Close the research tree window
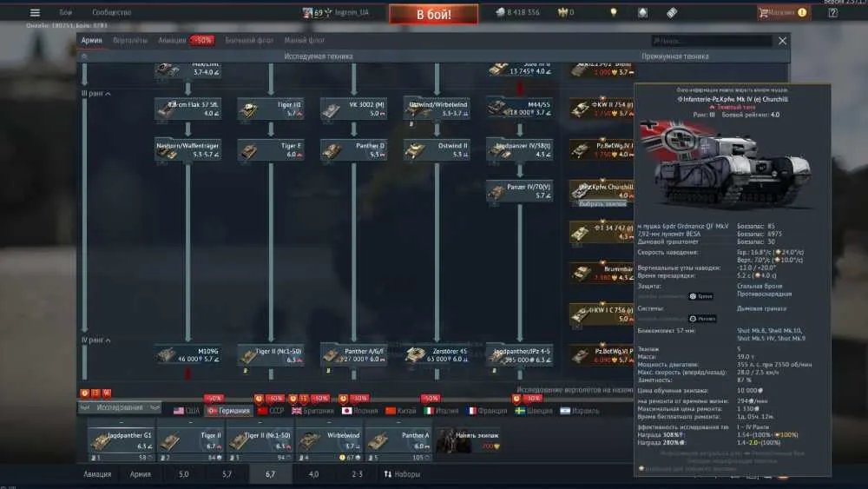This screenshot has height=489, width=868. (782, 41)
